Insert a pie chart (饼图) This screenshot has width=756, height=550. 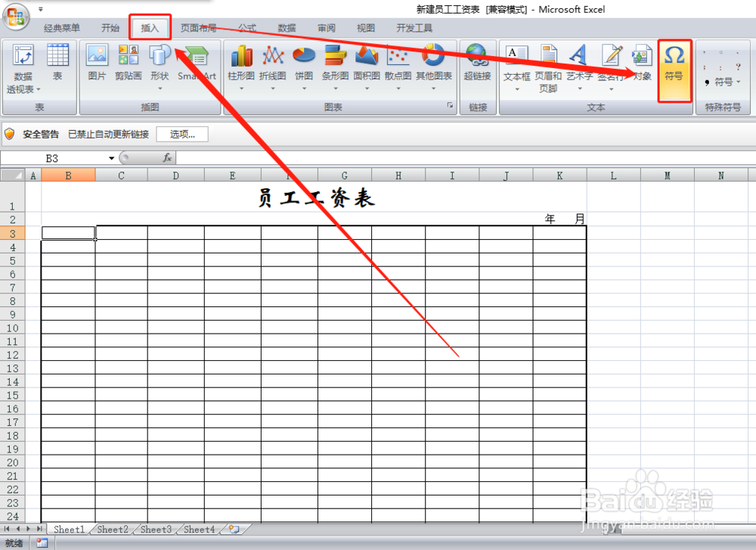(x=304, y=67)
